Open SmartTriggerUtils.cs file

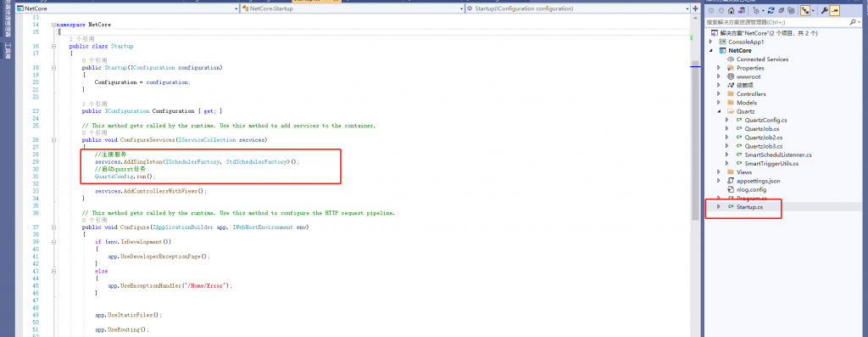coord(771,164)
